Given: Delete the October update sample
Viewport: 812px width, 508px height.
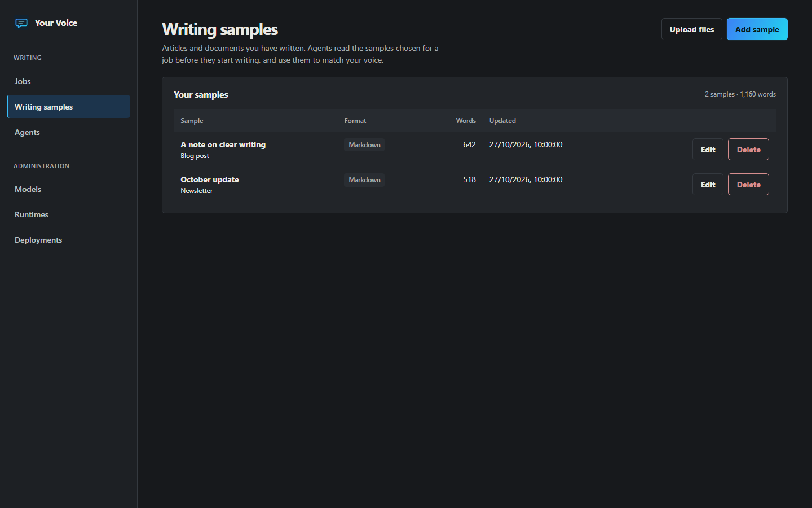Looking at the screenshot, I should pyautogui.click(x=748, y=185).
